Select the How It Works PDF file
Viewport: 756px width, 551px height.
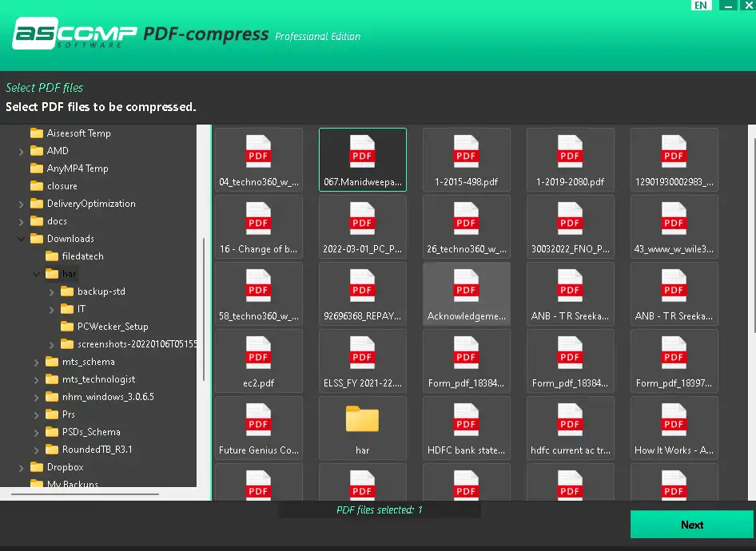tap(674, 428)
